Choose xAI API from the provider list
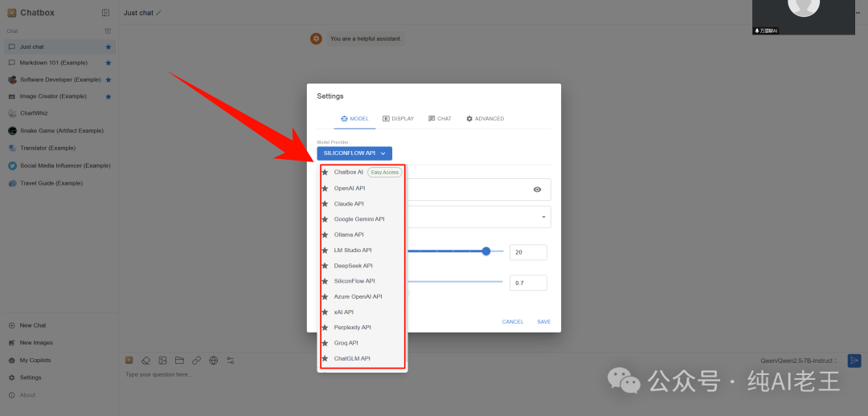This screenshot has width=868, height=416. (x=362, y=312)
